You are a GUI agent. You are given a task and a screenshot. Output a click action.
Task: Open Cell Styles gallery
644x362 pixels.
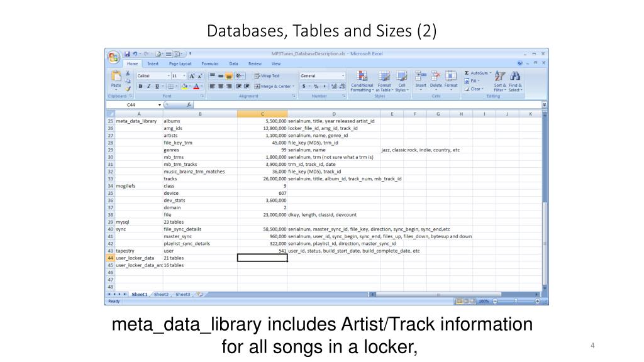[x=402, y=81]
